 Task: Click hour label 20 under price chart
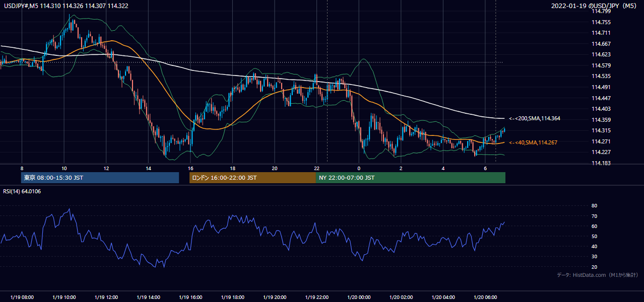click(x=274, y=168)
